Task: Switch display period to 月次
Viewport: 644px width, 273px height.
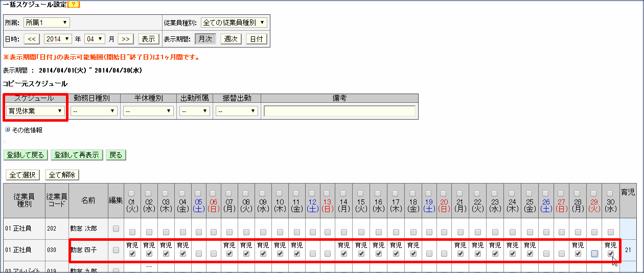Action: (x=205, y=39)
